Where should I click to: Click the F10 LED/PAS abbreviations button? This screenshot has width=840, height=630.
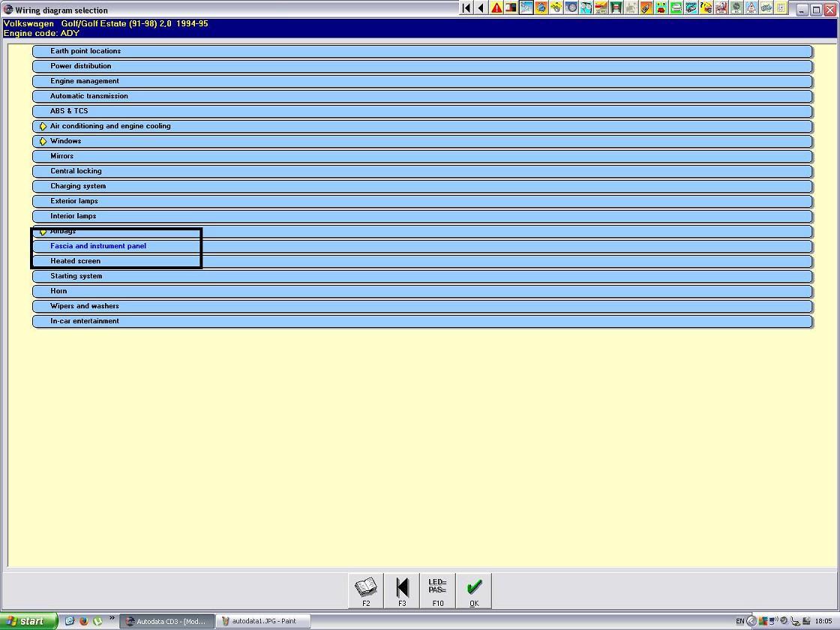[437, 590]
